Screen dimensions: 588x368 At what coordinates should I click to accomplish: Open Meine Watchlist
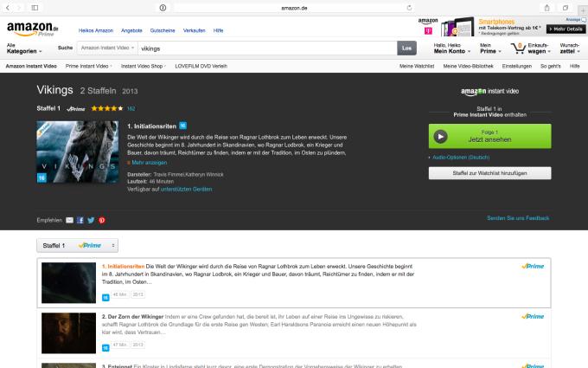point(417,66)
